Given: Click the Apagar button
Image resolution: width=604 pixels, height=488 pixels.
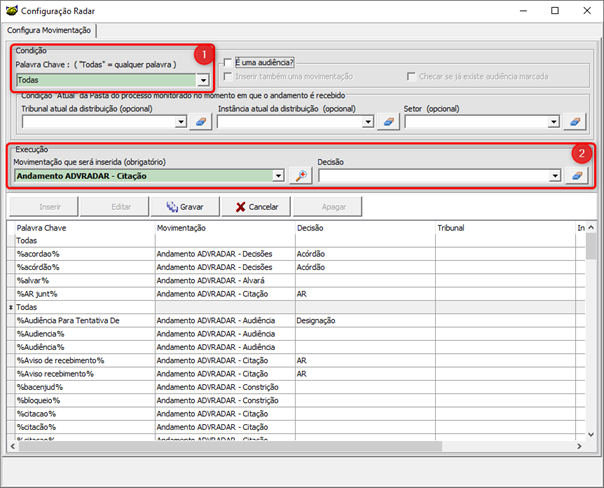Looking at the screenshot, I should pyautogui.click(x=327, y=207).
